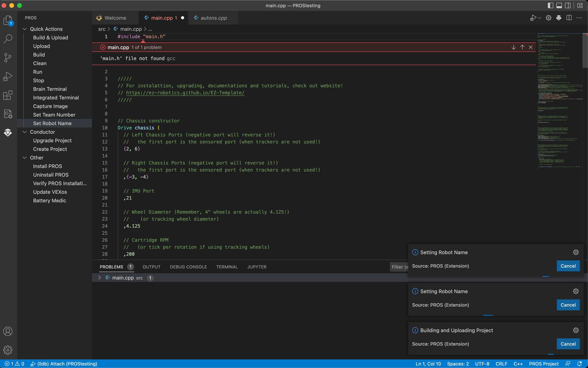Open gear on Building and Uploading Project notification

(x=576, y=330)
